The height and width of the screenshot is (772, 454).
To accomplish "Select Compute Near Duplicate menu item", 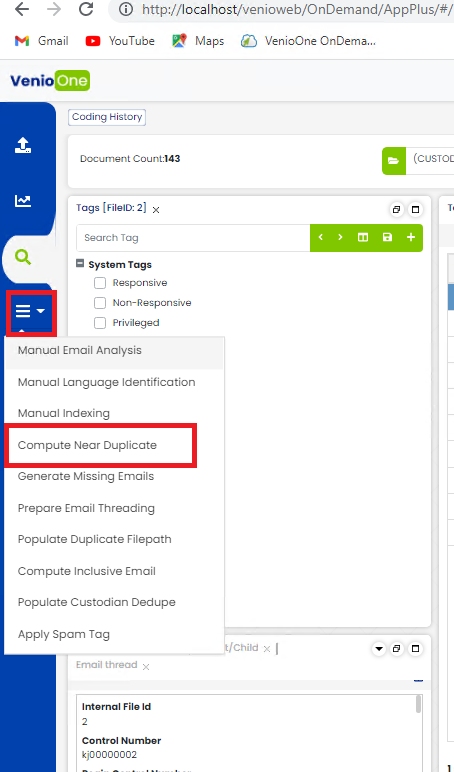I will click(87, 445).
